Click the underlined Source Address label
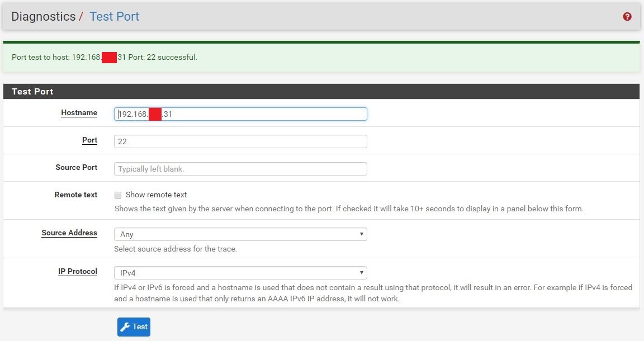644x341 pixels. tap(69, 233)
